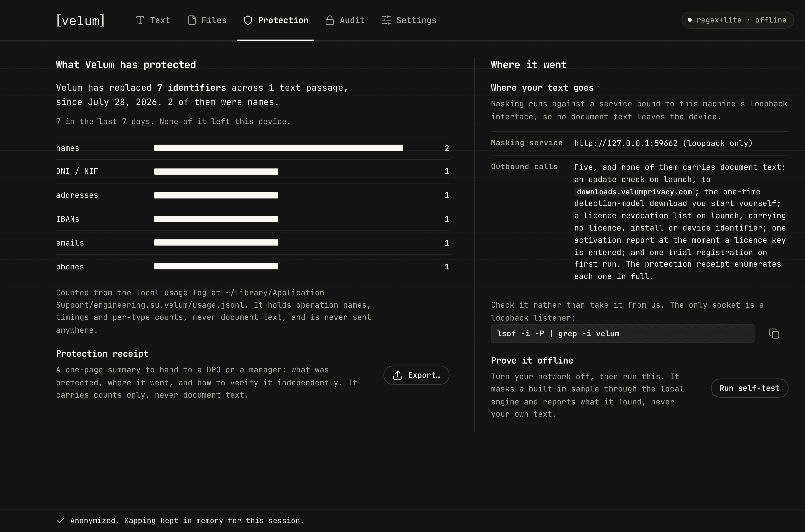This screenshot has width=805, height=532.
Task: Click the phones count bar
Action: (216, 267)
